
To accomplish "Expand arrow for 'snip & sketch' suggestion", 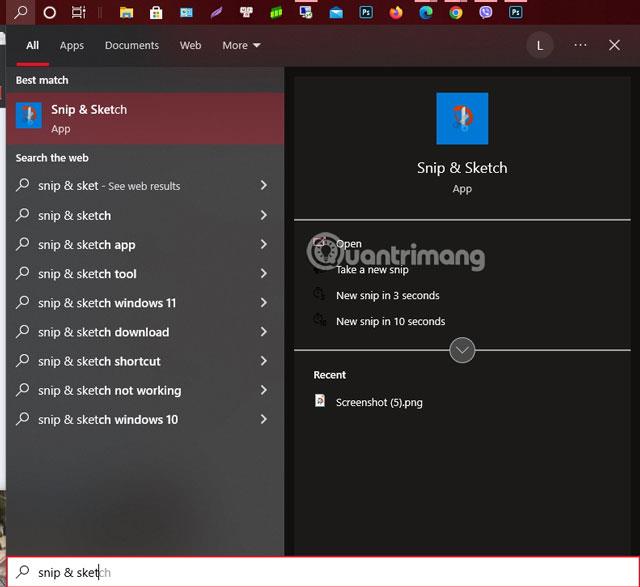I will 264,216.
